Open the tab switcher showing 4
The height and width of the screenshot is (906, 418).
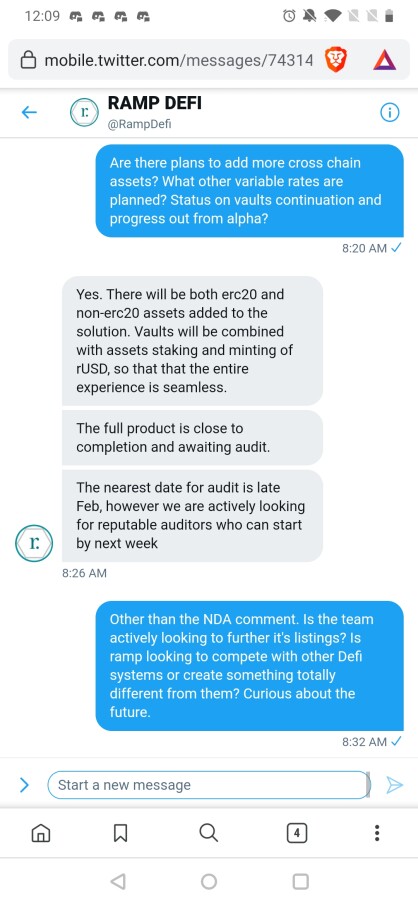pyautogui.click(x=297, y=833)
